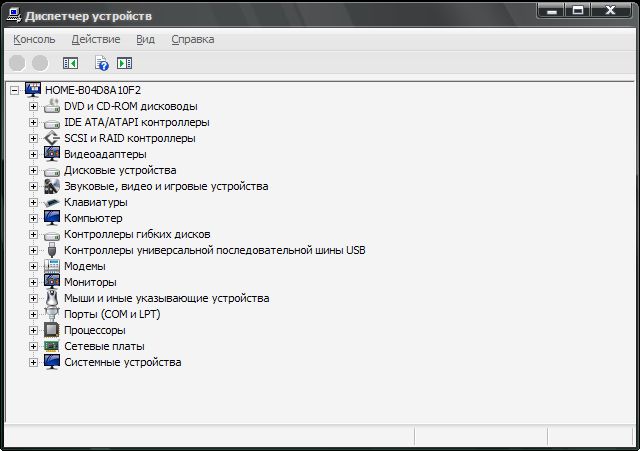Select Мыши и иные указывающие устройства item
The width and height of the screenshot is (640, 451).
[166, 298]
